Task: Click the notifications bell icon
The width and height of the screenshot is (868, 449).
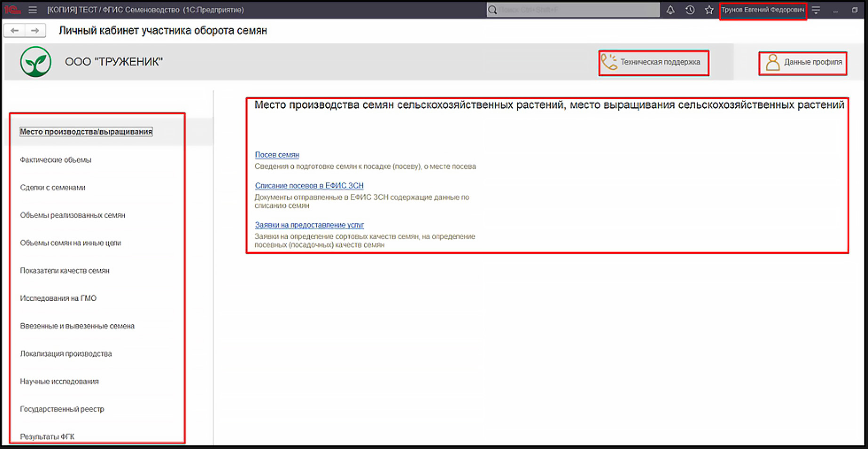Action: 670,10
